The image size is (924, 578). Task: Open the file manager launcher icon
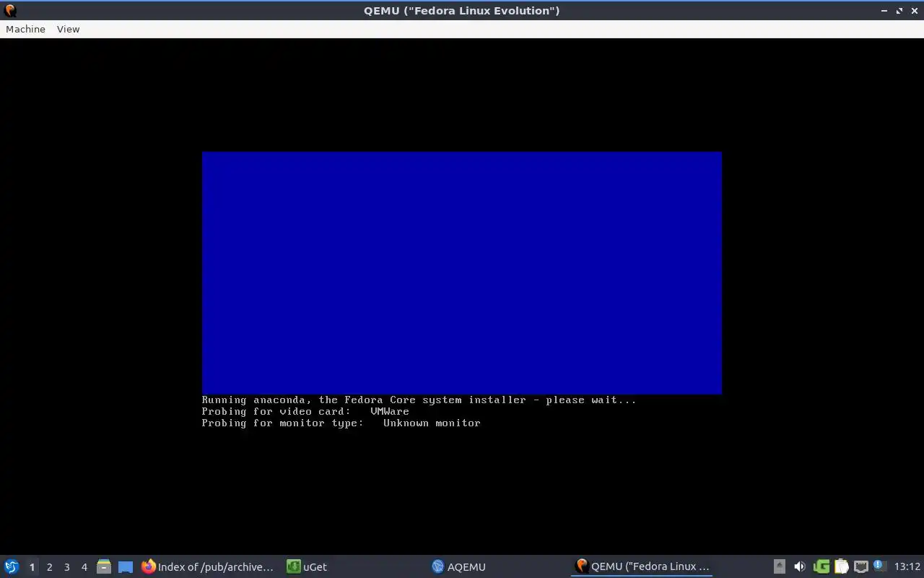tap(104, 566)
